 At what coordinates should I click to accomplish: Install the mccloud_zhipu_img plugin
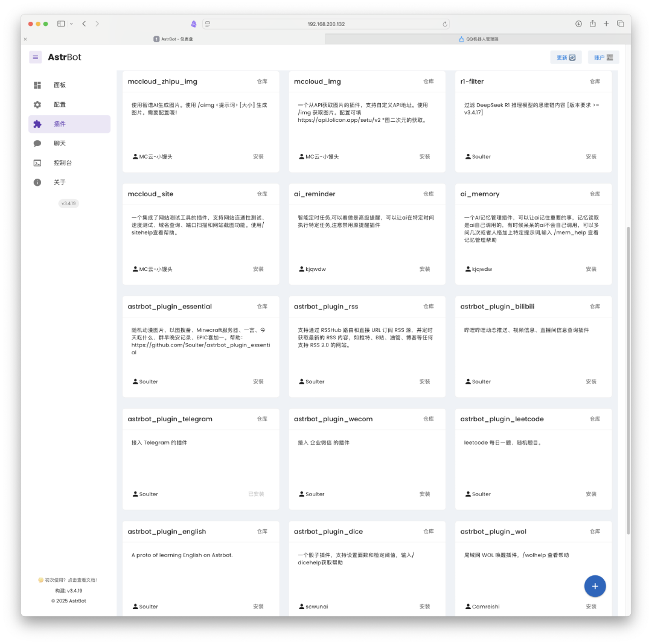tap(258, 157)
